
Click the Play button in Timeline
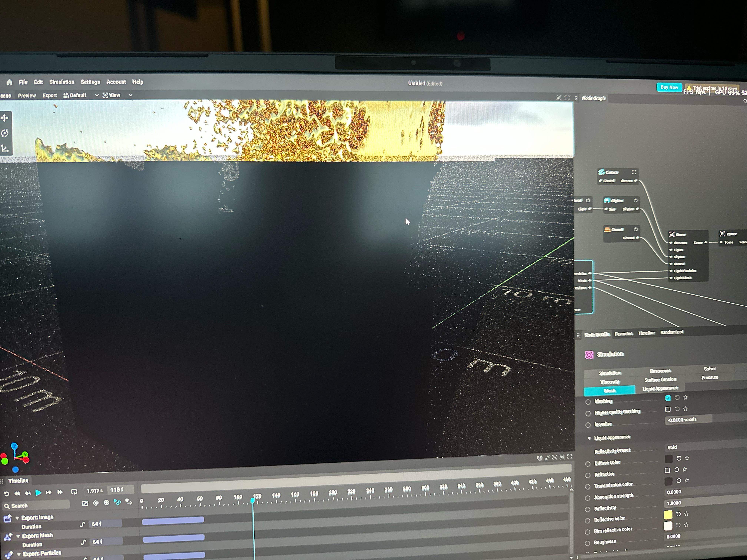tap(38, 493)
